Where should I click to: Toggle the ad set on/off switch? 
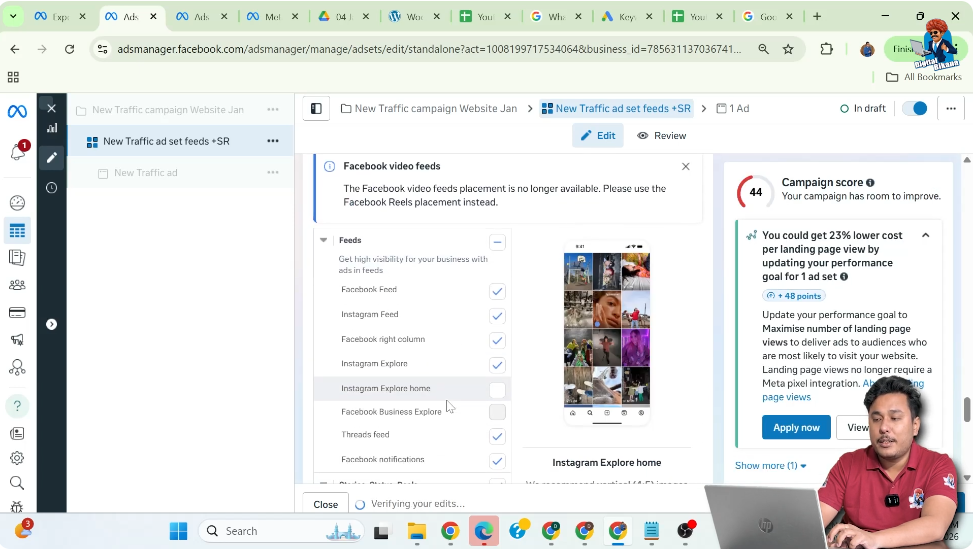point(915,109)
